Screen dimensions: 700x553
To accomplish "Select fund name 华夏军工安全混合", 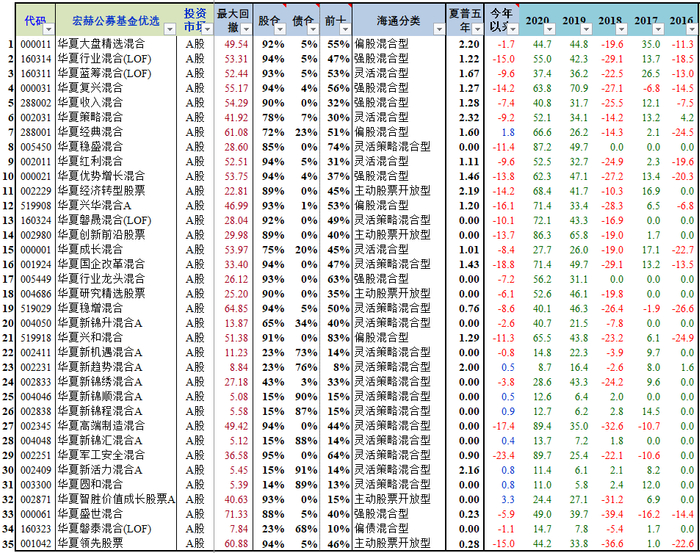I will (101, 455).
